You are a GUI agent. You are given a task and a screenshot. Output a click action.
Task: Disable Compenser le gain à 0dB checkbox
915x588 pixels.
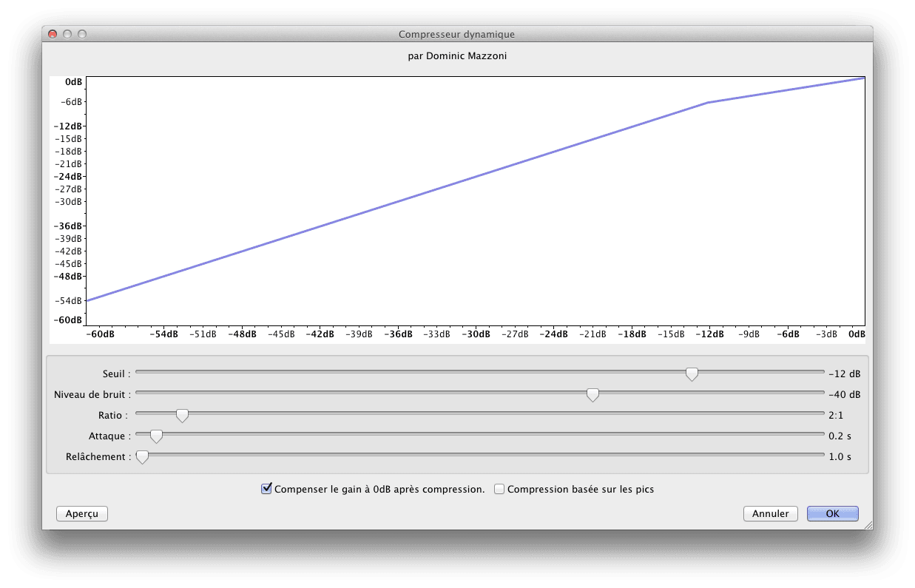[266, 489]
